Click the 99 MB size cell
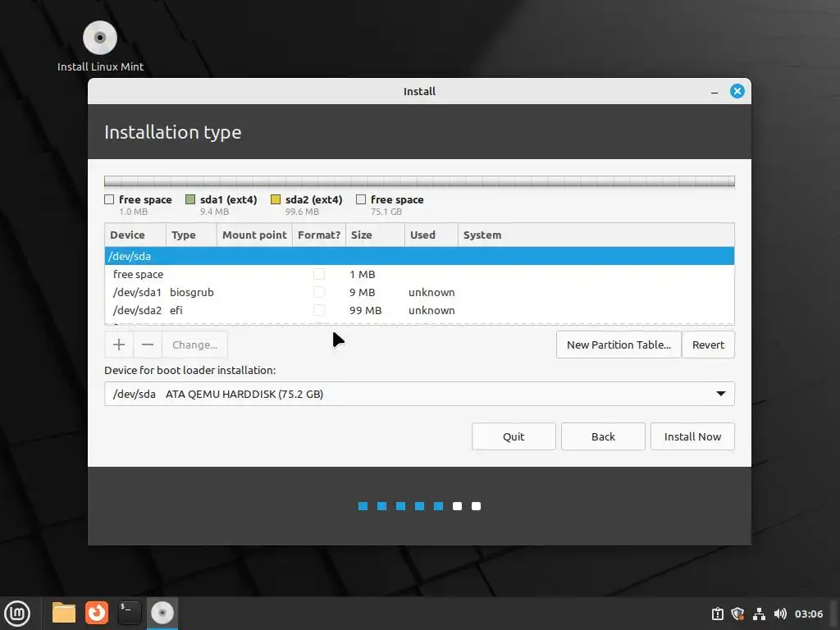 [365, 310]
